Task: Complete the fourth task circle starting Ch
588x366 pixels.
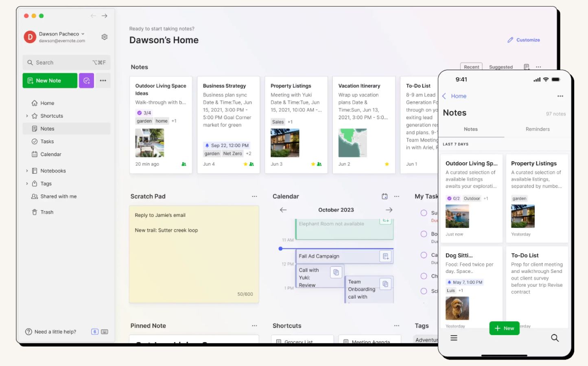Action: (x=424, y=276)
